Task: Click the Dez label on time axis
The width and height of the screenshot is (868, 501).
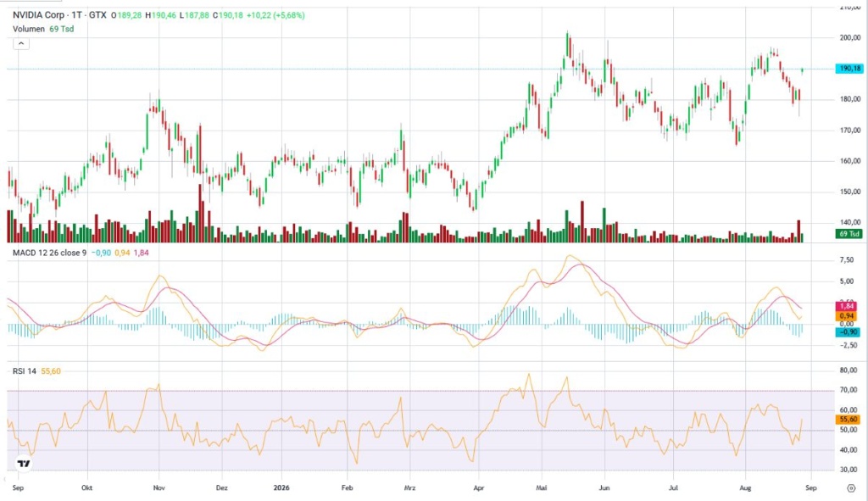Action: [x=221, y=487]
